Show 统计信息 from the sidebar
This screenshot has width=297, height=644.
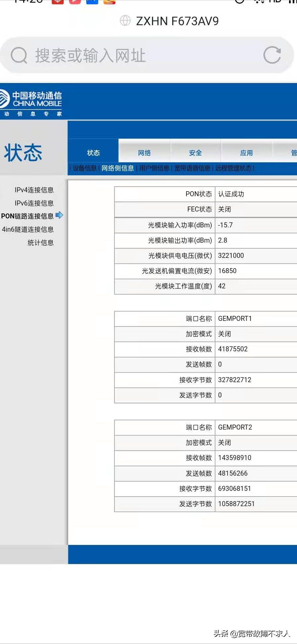click(x=40, y=243)
